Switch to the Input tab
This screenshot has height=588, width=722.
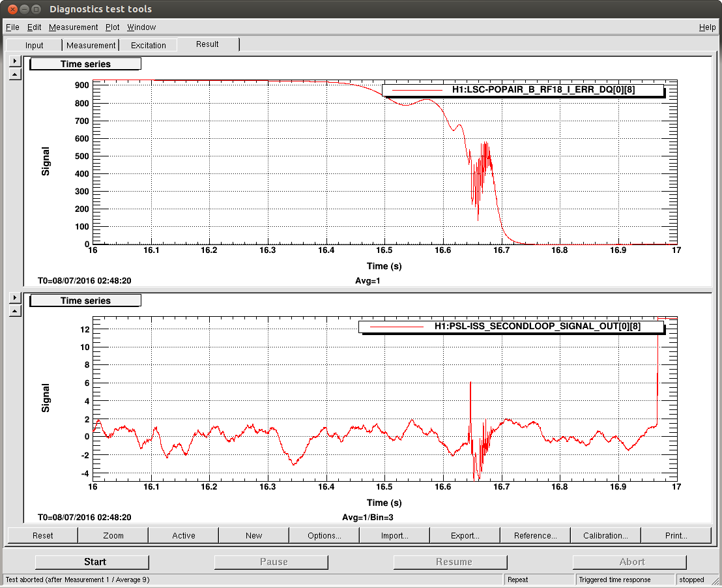pyautogui.click(x=34, y=45)
